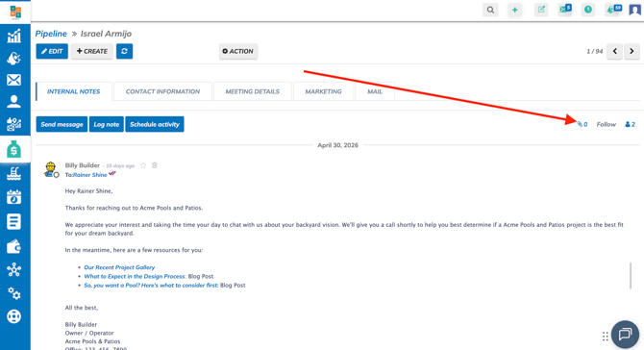The image size is (644, 350).
Task: Open What to Expect in Design Process link
Action: point(135,277)
